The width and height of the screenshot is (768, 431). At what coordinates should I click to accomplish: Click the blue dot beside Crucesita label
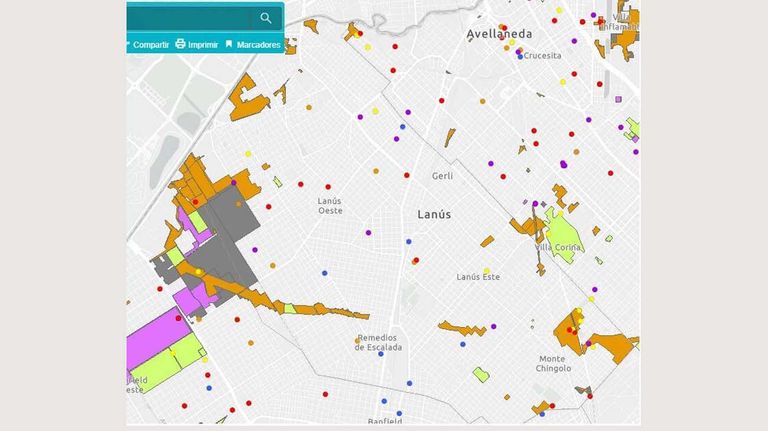tap(520, 57)
